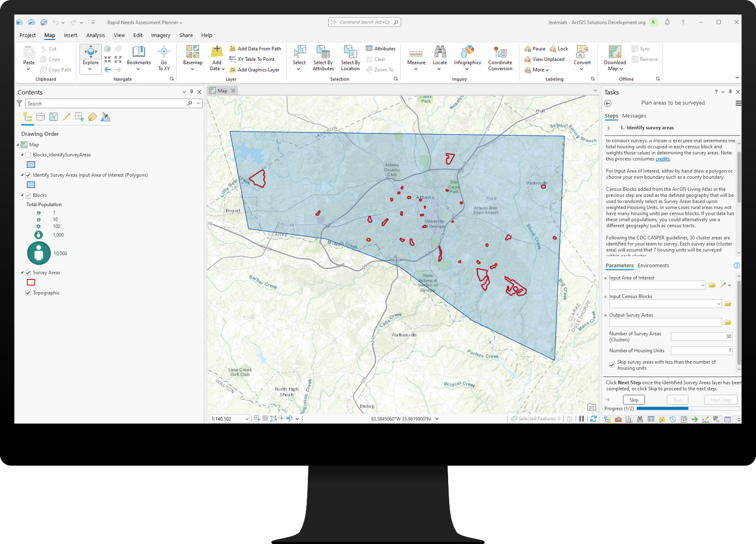This screenshot has height=544, width=756.
Task: Click the Survey Areas red outline symbol
Action: pyautogui.click(x=31, y=282)
